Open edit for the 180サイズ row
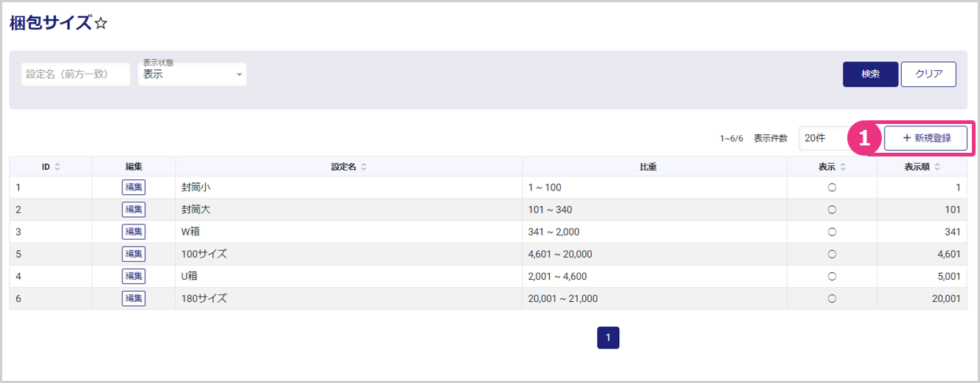Screen dimensions: 980x383 (134, 298)
